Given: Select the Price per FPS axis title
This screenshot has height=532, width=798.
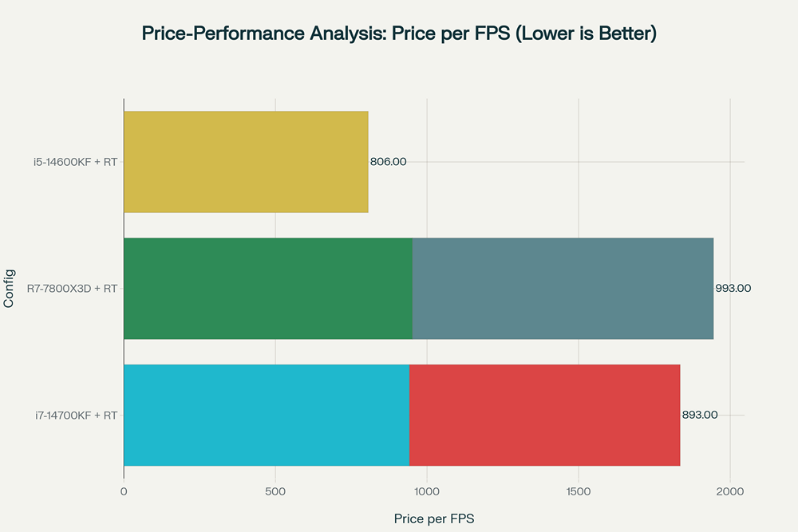Looking at the screenshot, I should pyautogui.click(x=434, y=518).
